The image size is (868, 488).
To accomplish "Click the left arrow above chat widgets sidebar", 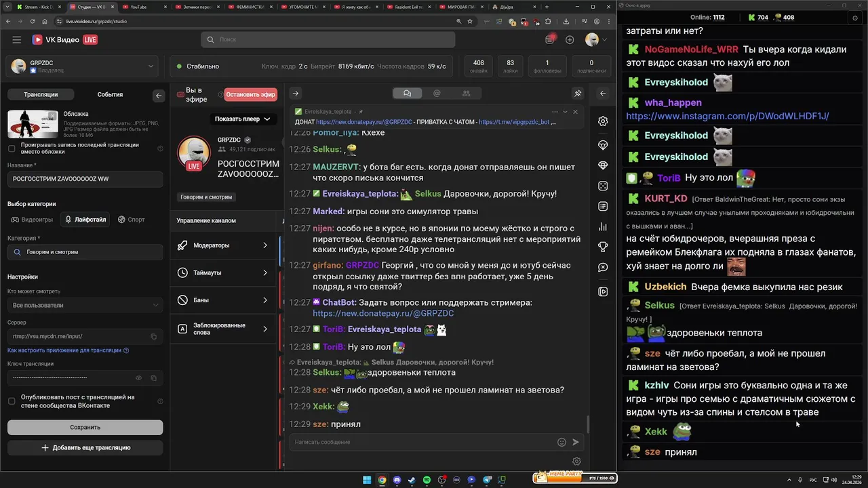I will (603, 94).
